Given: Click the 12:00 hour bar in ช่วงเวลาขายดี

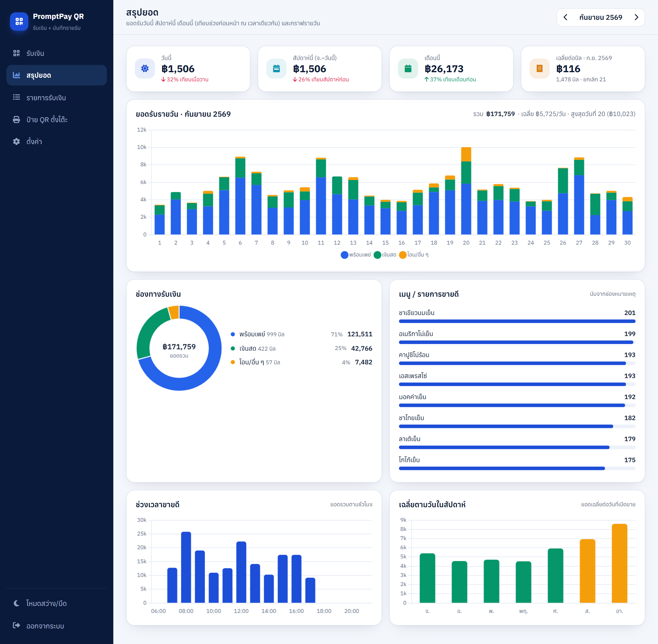Looking at the screenshot, I should click(241, 572).
